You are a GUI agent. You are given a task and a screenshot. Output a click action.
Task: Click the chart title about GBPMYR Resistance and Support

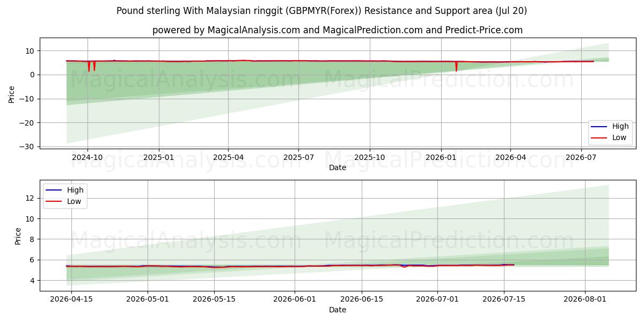322,11
